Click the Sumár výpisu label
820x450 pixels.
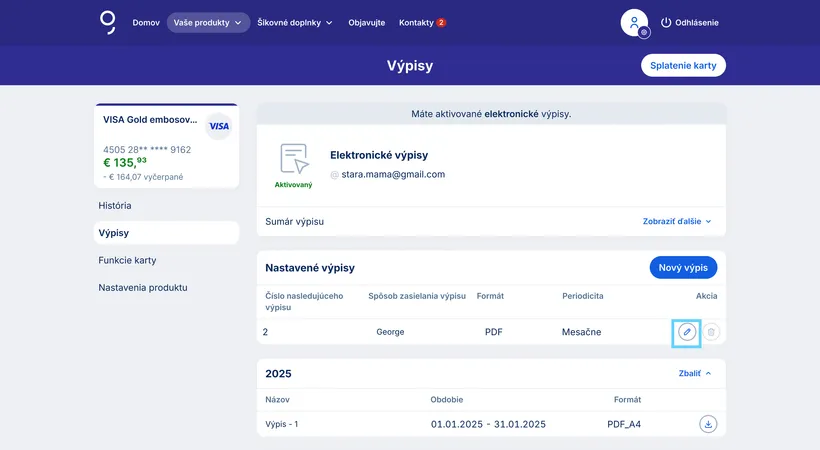[x=294, y=221]
